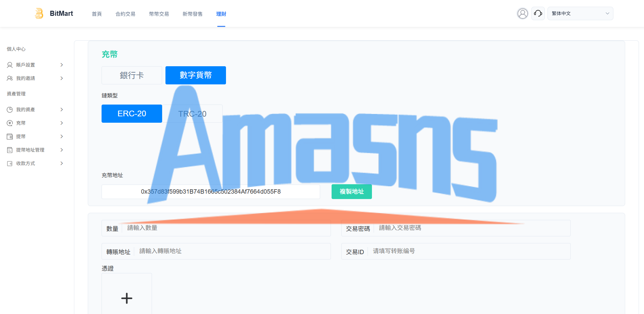The width and height of the screenshot is (644, 314).
Task: Open 合約交易 in top navigation
Action: coord(125,14)
